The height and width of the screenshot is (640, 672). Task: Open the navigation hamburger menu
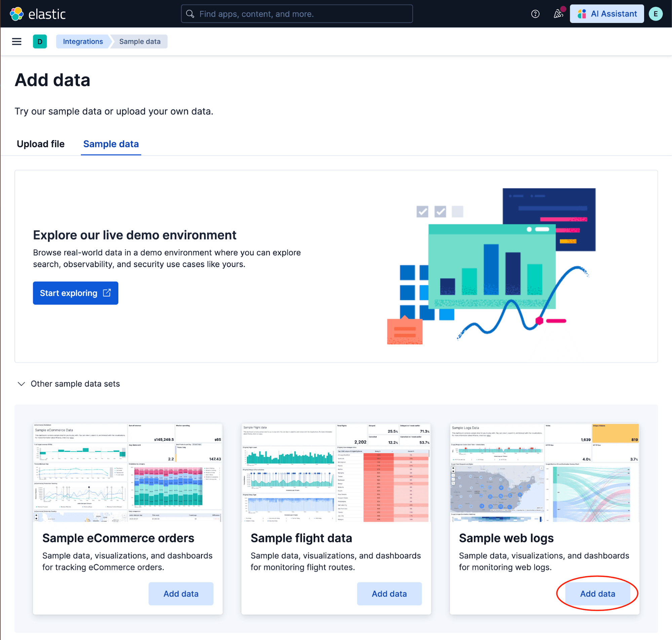tap(16, 41)
